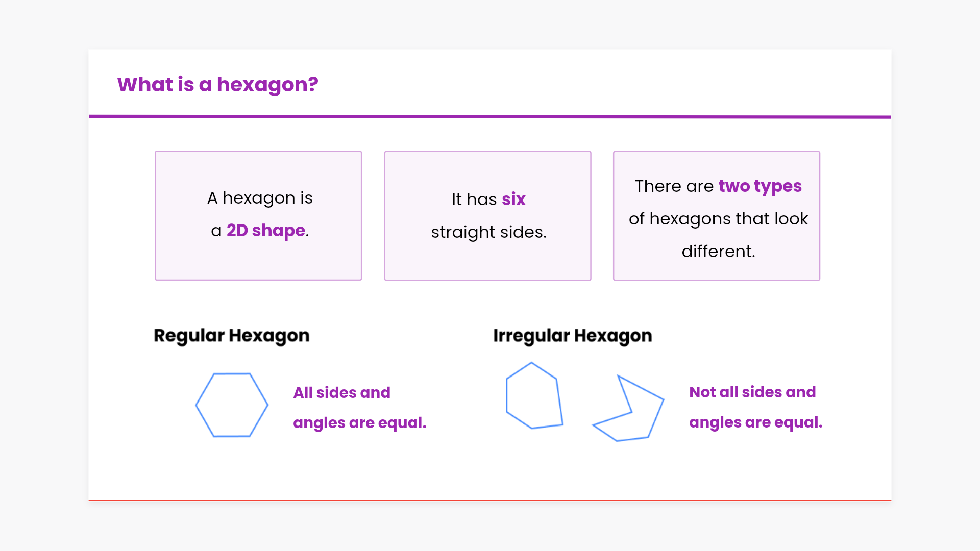
Task: Click the regular hexagon shape
Action: (x=232, y=405)
